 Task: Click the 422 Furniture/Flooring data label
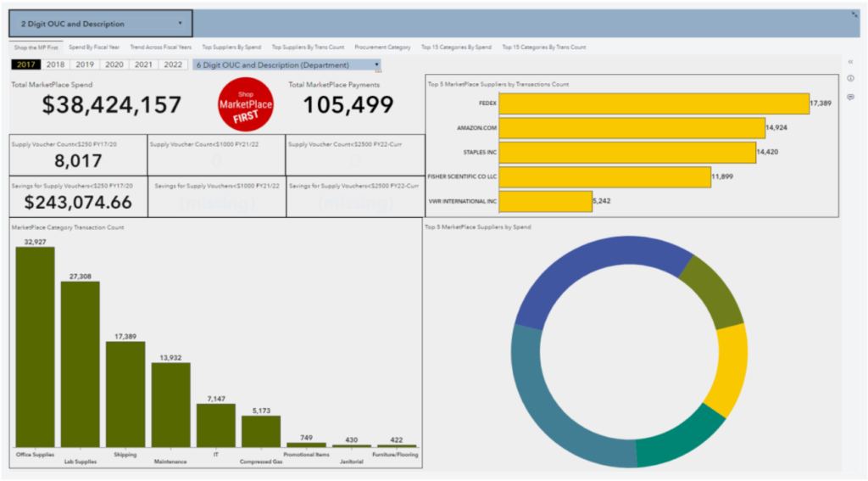397,440
